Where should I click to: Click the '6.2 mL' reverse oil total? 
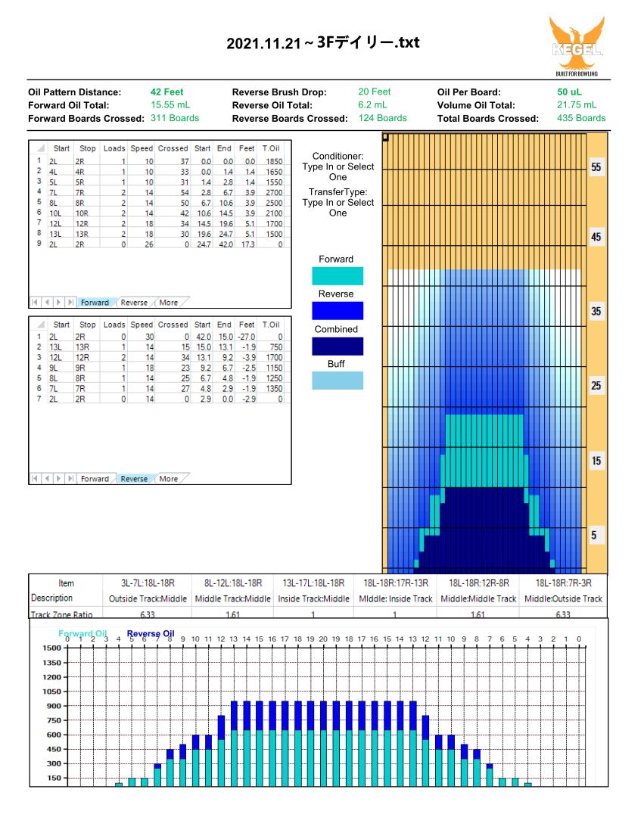[x=372, y=105]
